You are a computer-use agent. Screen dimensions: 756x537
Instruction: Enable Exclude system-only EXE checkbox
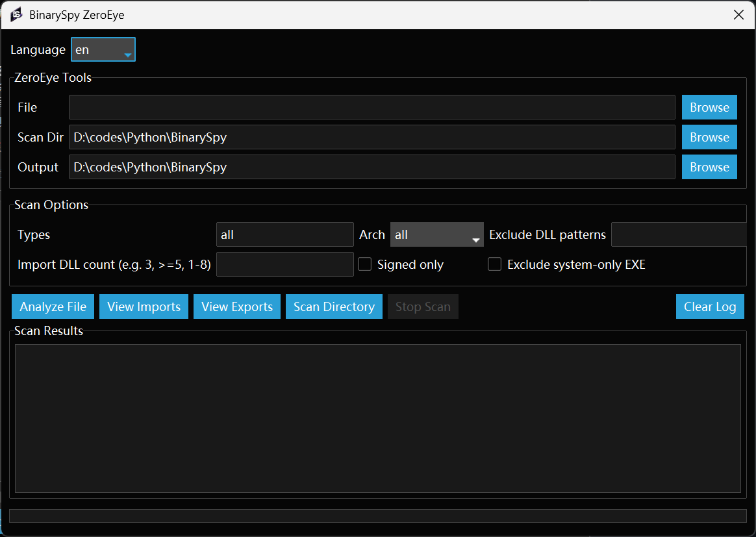click(495, 264)
